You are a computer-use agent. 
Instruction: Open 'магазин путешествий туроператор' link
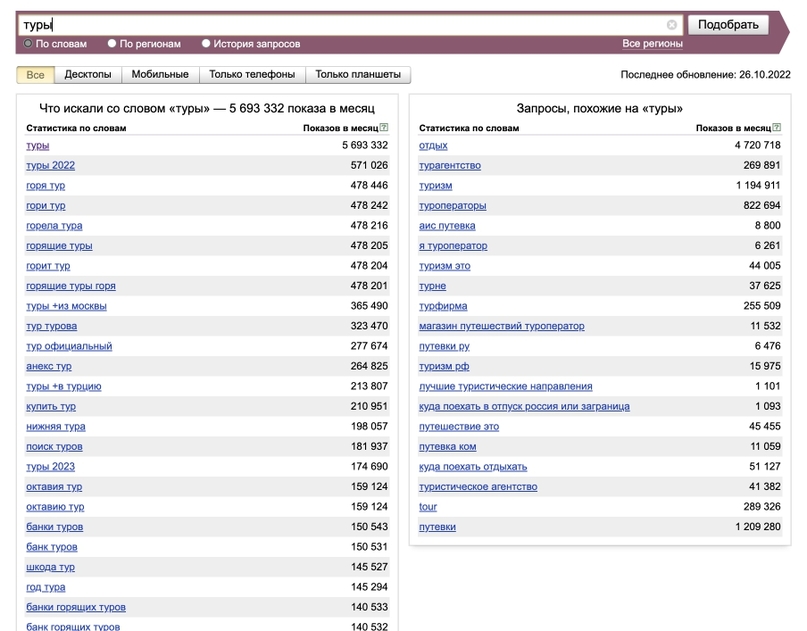(x=502, y=326)
